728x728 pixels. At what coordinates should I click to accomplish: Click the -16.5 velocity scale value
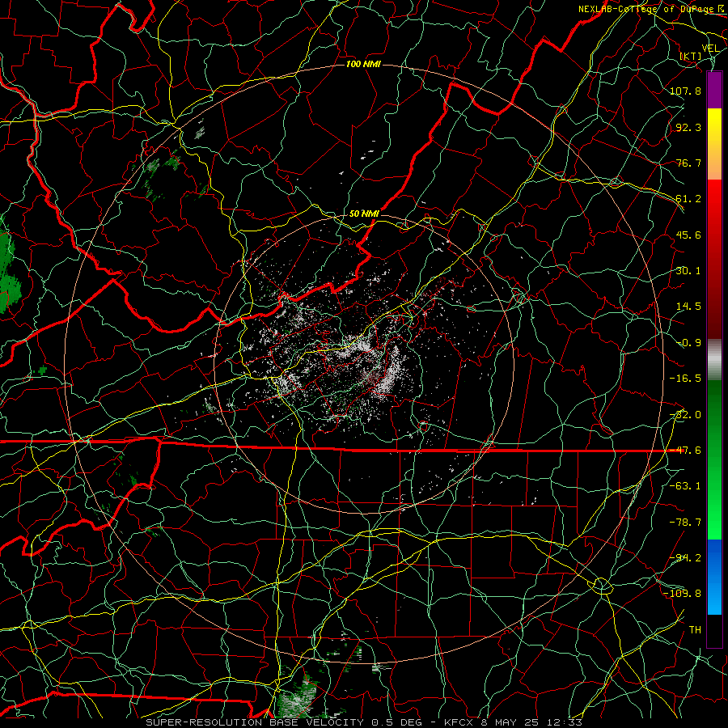(x=685, y=379)
